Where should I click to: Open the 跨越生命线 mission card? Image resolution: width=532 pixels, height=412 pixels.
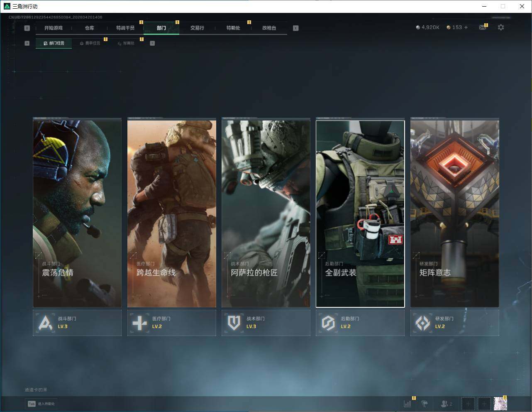pyautogui.click(x=172, y=213)
